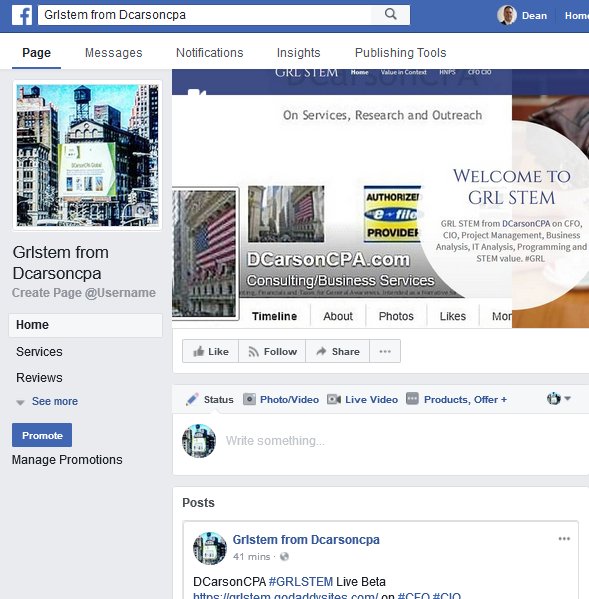Click the Grlstem from Dcarsoncpa post author link

(x=306, y=539)
